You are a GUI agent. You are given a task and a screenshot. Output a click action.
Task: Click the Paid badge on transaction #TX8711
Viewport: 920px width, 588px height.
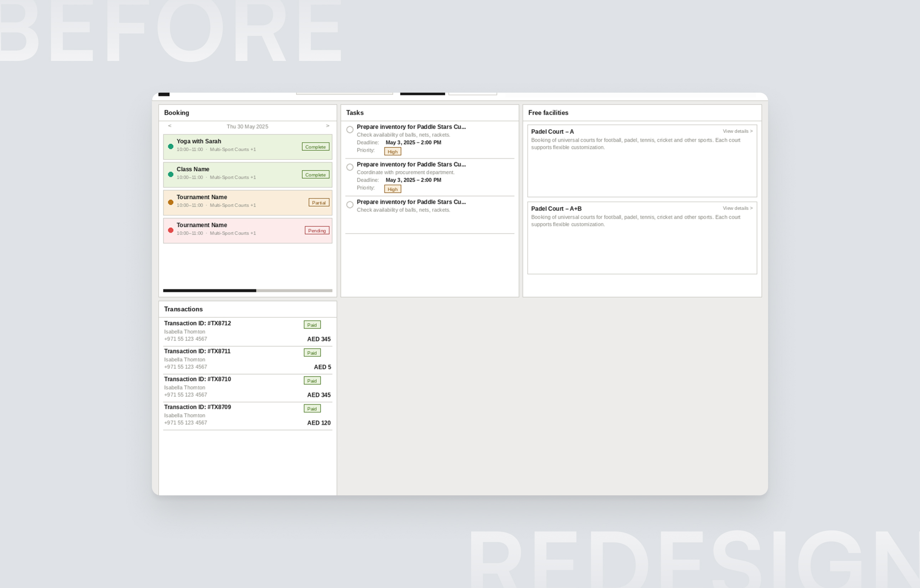(312, 353)
